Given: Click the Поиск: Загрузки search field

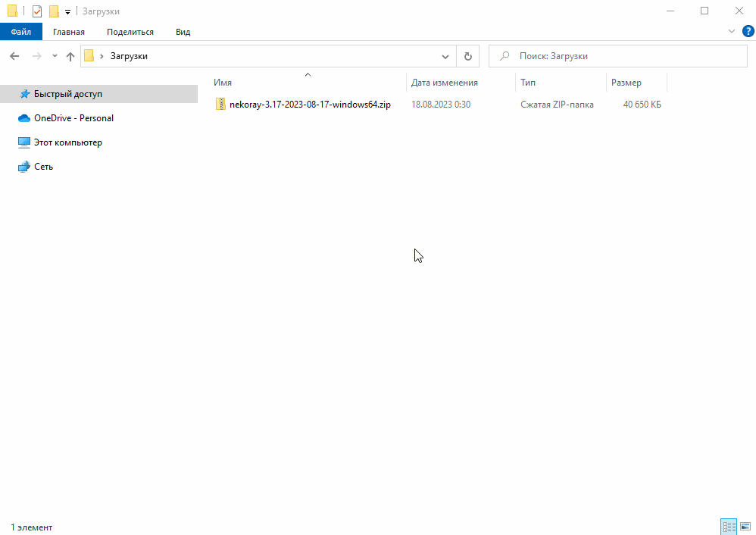Looking at the screenshot, I should pyautogui.click(x=618, y=56).
